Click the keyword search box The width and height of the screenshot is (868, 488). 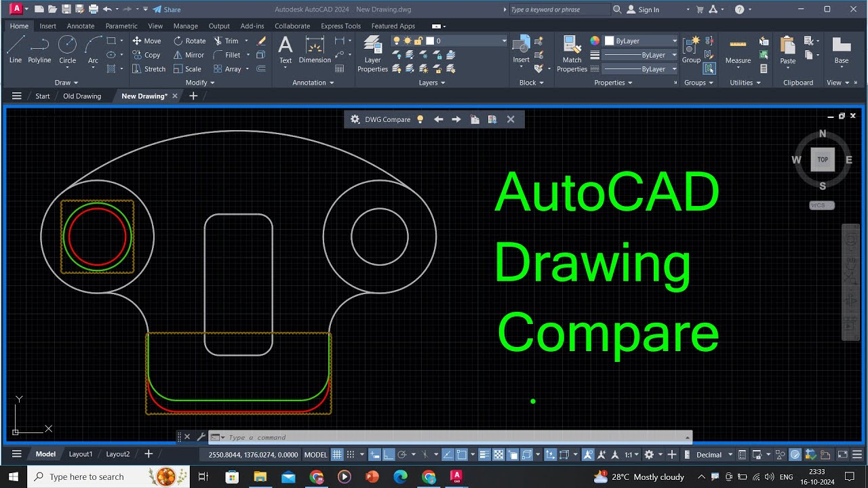coord(559,9)
